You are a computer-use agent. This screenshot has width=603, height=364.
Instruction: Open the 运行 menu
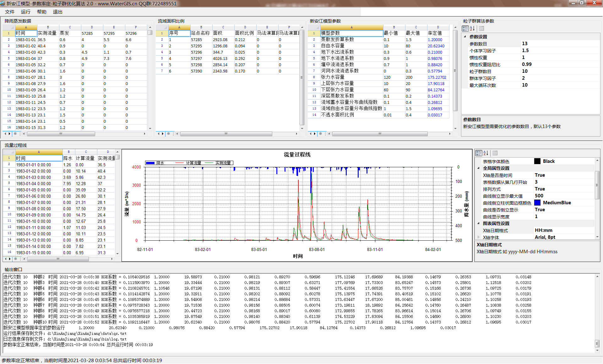[x=26, y=12]
